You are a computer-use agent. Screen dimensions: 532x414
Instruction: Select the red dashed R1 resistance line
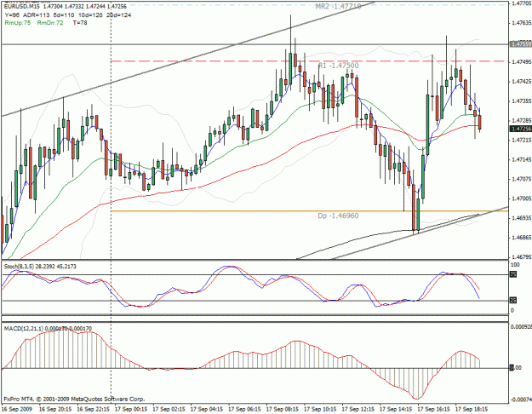point(310,61)
